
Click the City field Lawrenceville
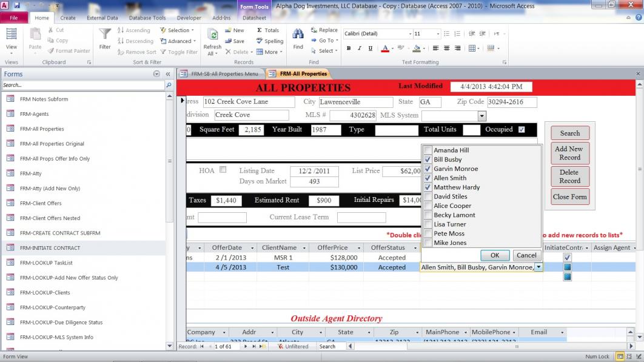(x=355, y=102)
